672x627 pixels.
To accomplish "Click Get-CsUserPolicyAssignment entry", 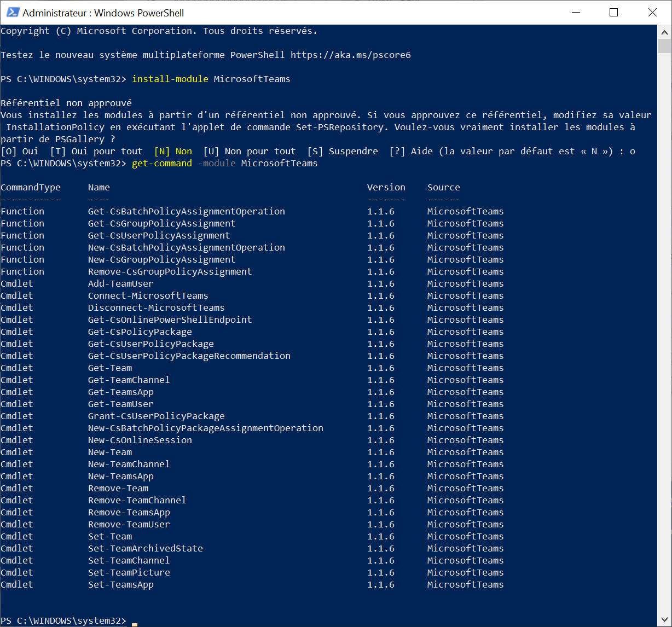I will tap(159, 235).
